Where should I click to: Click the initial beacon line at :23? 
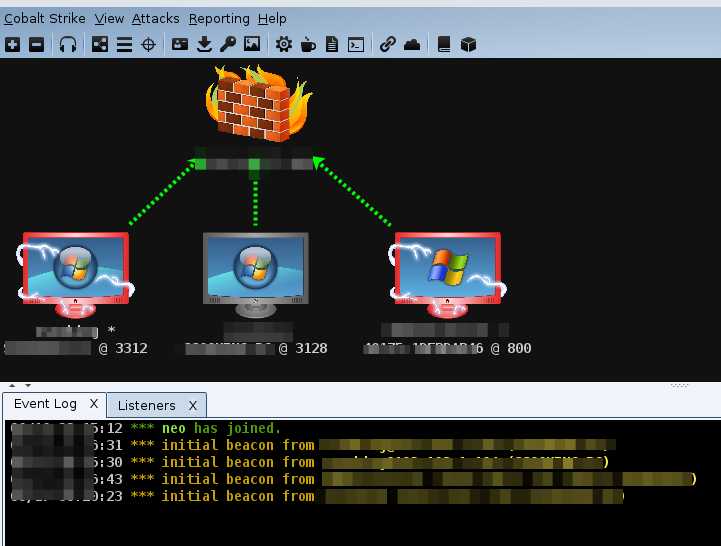point(317,496)
